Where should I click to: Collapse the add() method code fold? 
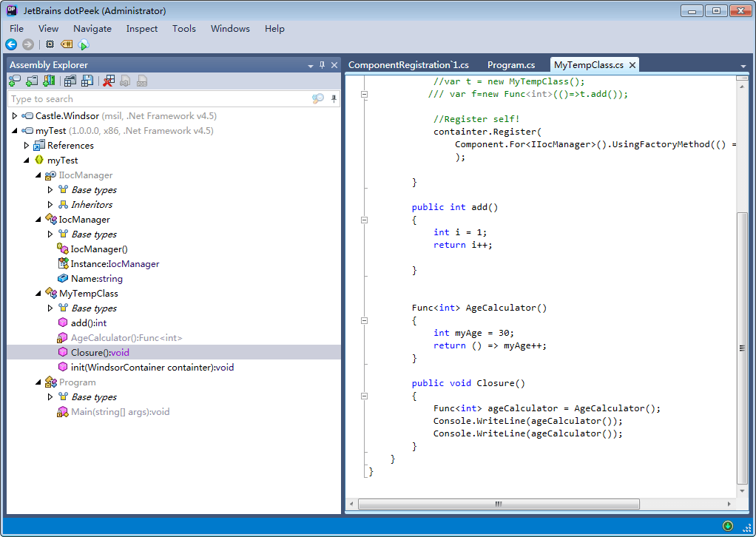click(x=364, y=220)
